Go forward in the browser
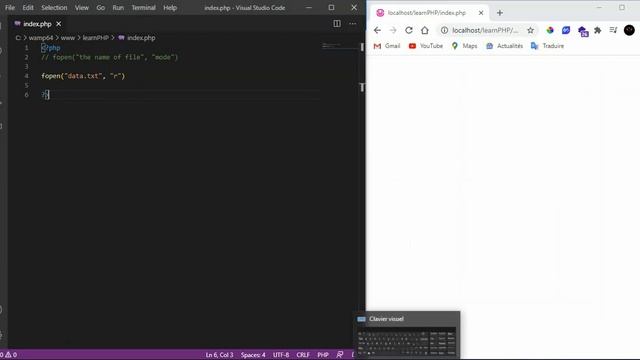Screen dimensions: 640x360 point(393,30)
